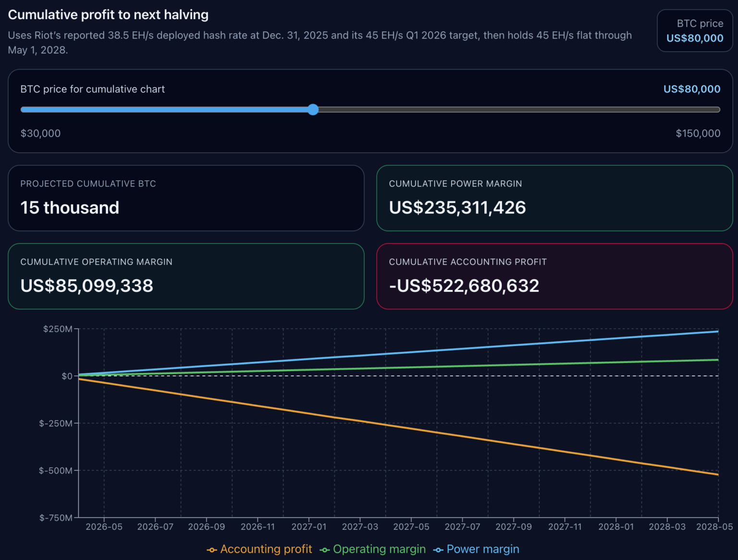Click the US$80,000 value to edit price
The width and height of the screenshot is (738, 560).
(x=691, y=89)
